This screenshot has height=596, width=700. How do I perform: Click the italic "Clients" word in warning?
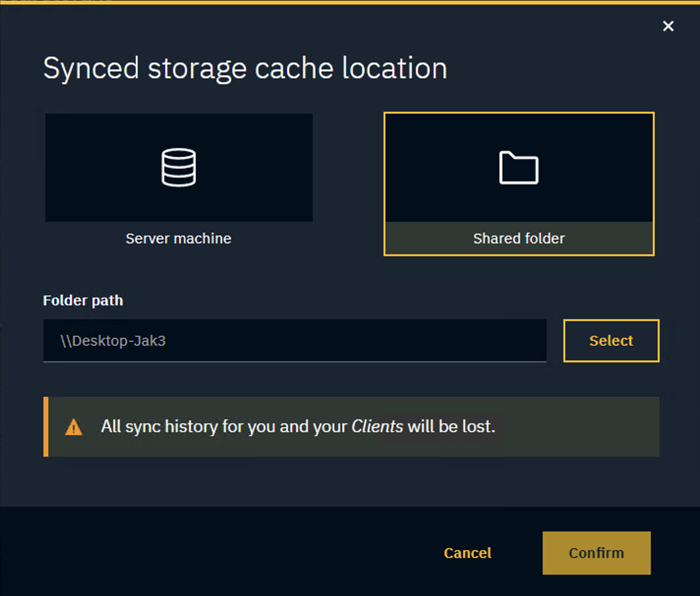tap(377, 426)
